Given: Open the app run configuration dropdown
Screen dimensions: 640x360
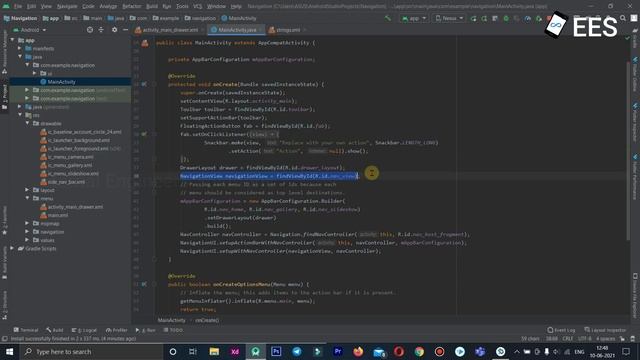Looking at the screenshot, I should tap(414, 18).
